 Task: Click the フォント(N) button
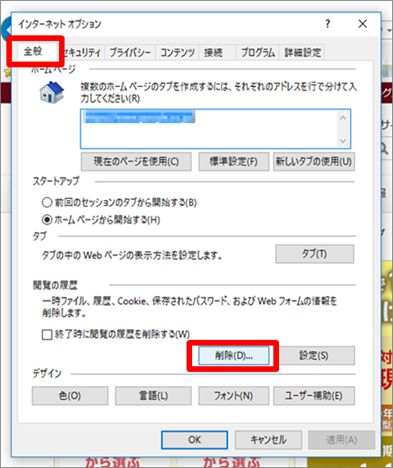pyautogui.click(x=234, y=396)
